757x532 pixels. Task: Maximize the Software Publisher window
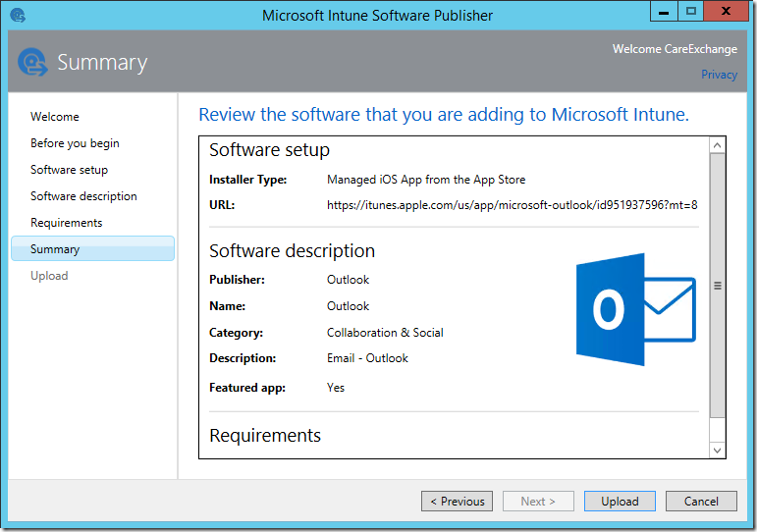[691, 12]
